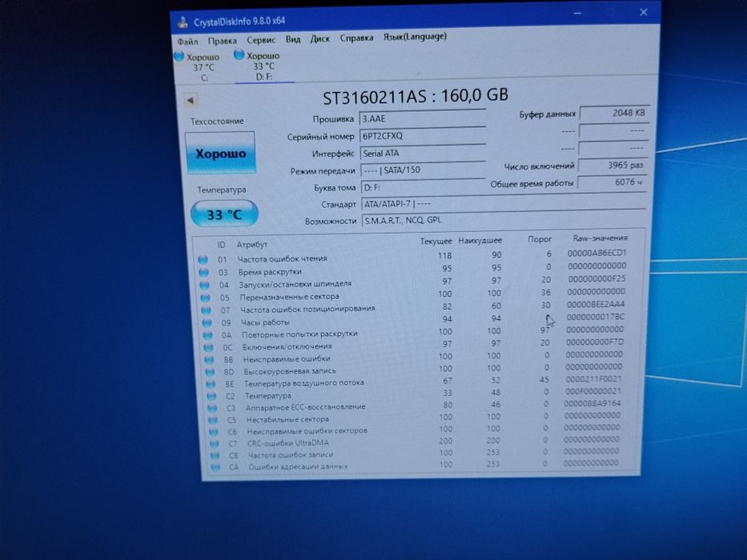Select raw value 0000000017BC
Viewport: 747px width, 560px height.
596,317
